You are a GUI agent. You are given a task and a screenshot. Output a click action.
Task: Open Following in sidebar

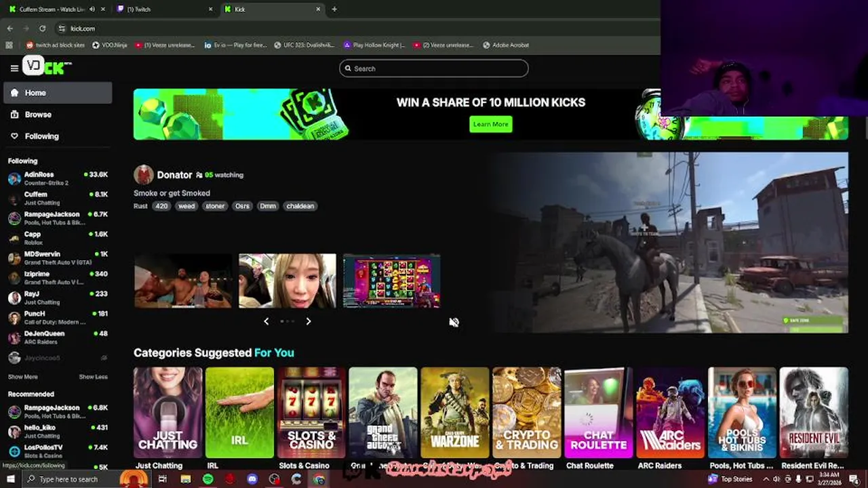(x=58, y=136)
